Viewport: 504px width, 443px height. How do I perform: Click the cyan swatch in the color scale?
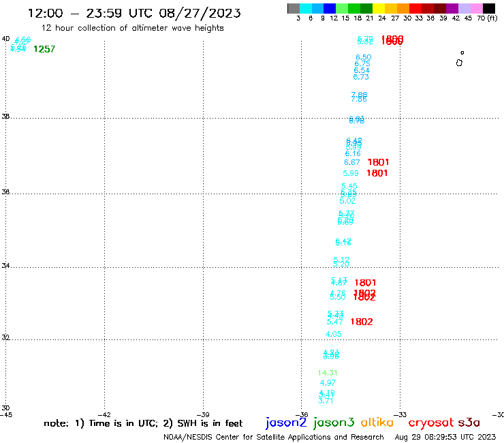pyautogui.click(x=305, y=8)
